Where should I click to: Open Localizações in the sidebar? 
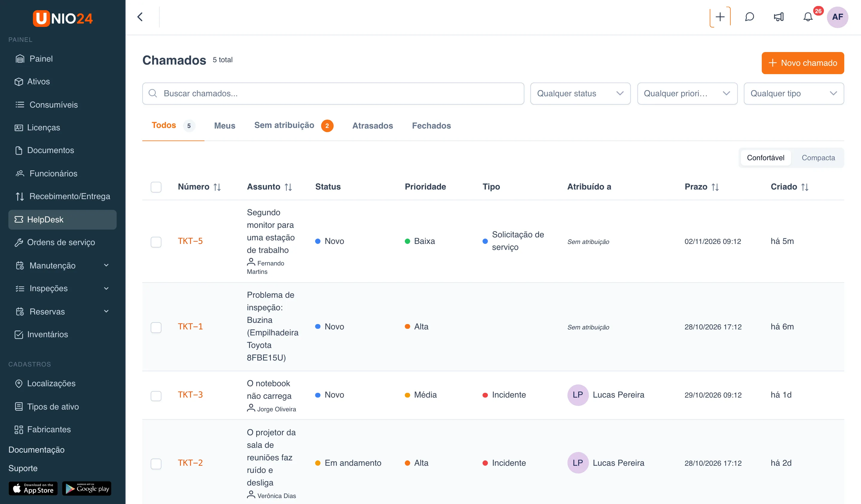[62, 384]
